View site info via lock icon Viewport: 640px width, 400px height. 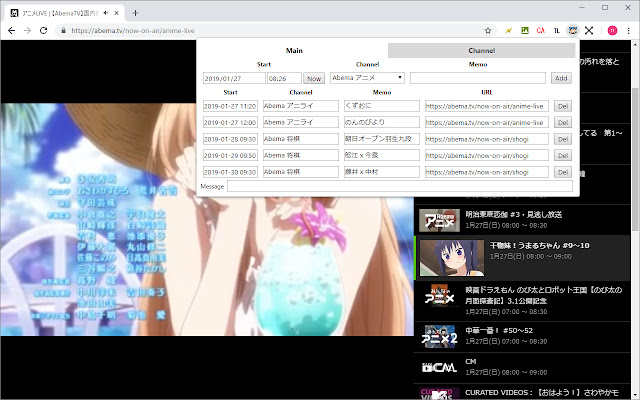[63, 31]
